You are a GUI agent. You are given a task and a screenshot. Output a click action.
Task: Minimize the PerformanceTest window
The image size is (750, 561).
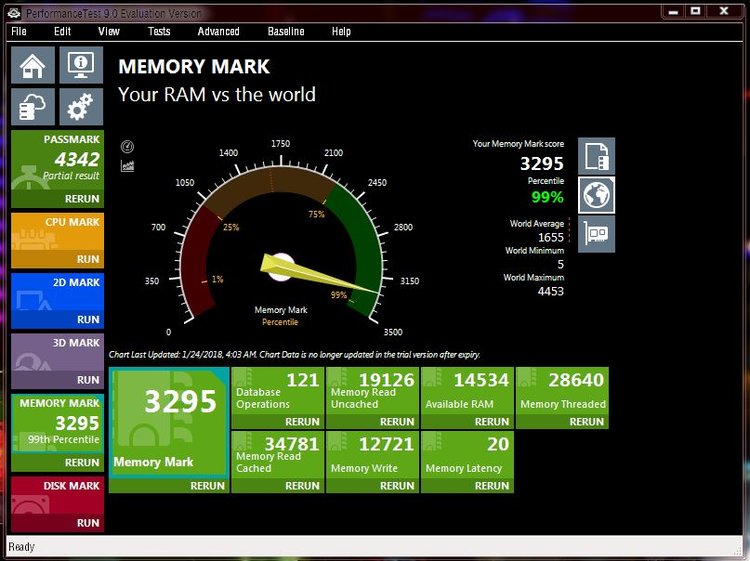pos(673,11)
